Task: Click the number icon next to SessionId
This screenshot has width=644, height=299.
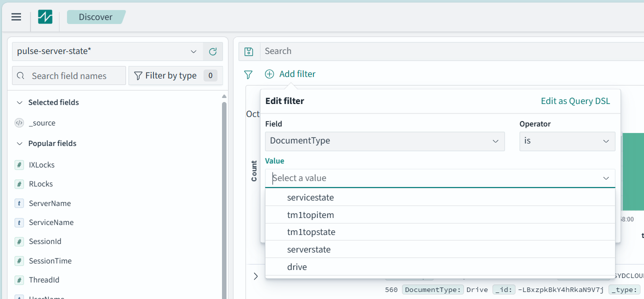Action: pyautogui.click(x=19, y=241)
